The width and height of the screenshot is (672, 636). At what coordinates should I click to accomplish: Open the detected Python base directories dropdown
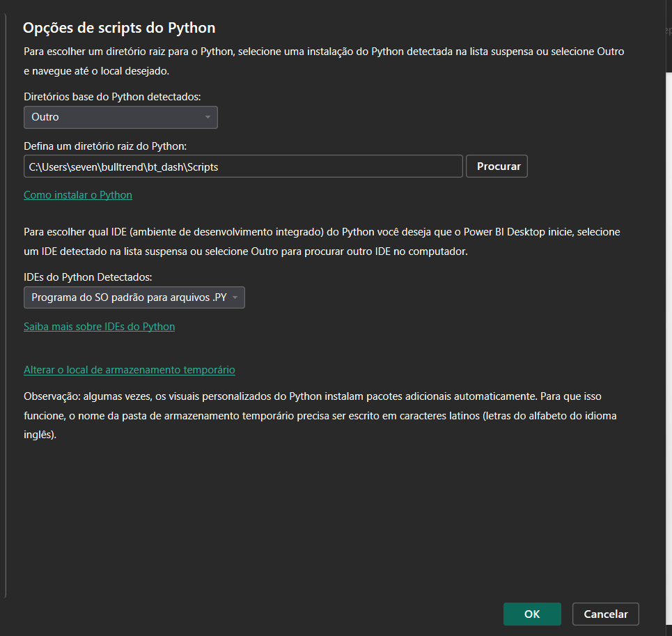120,118
